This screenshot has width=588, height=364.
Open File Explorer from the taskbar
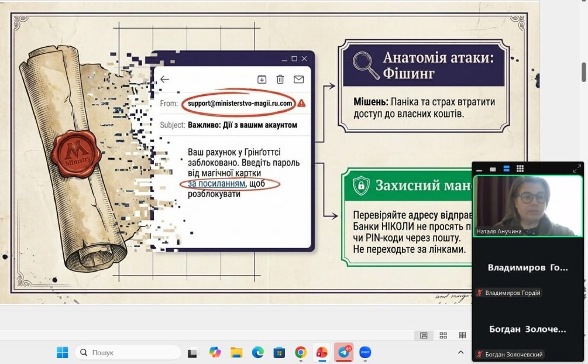tap(236, 352)
